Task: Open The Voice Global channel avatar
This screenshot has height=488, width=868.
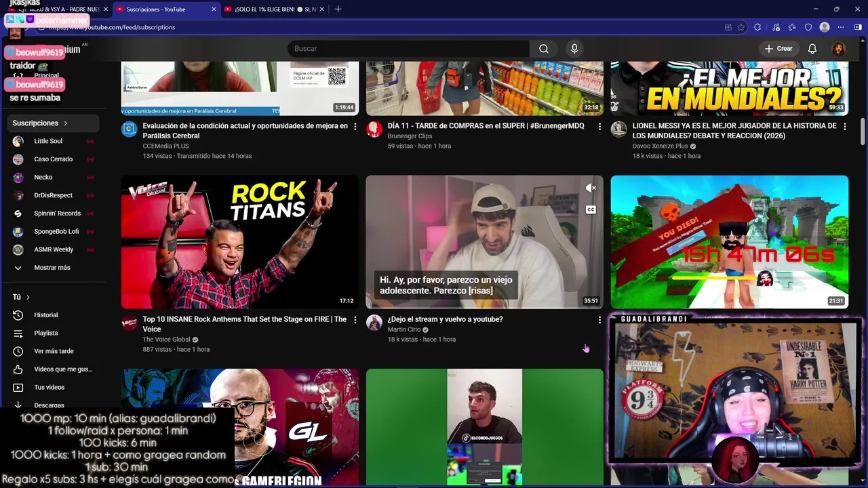Action: click(x=129, y=323)
